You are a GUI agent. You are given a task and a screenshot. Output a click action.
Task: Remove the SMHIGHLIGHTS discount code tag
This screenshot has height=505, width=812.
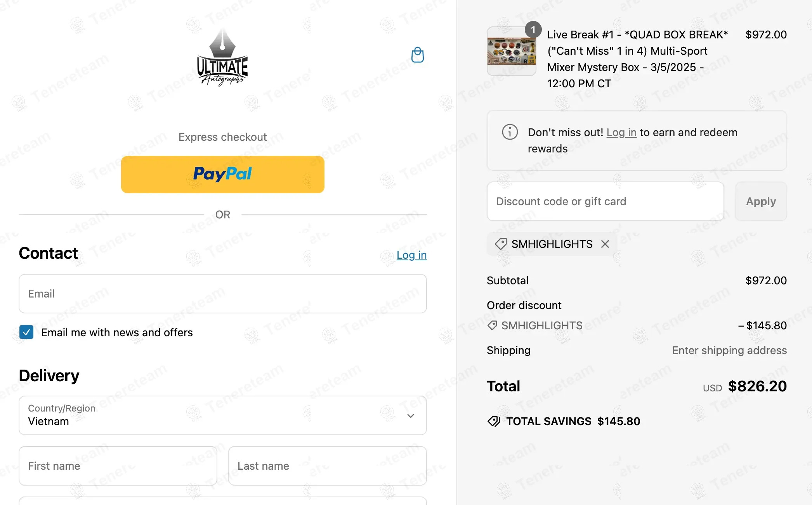click(x=605, y=244)
